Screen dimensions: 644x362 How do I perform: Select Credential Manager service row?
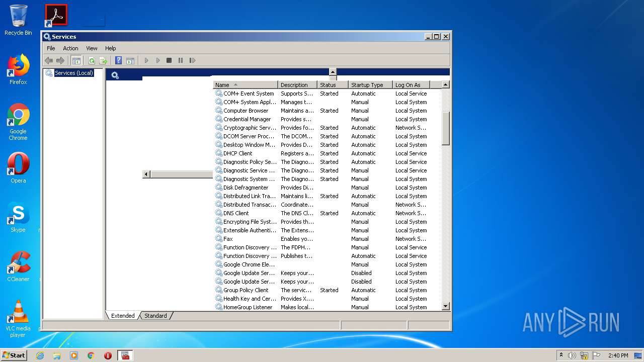(x=328, y=119)
